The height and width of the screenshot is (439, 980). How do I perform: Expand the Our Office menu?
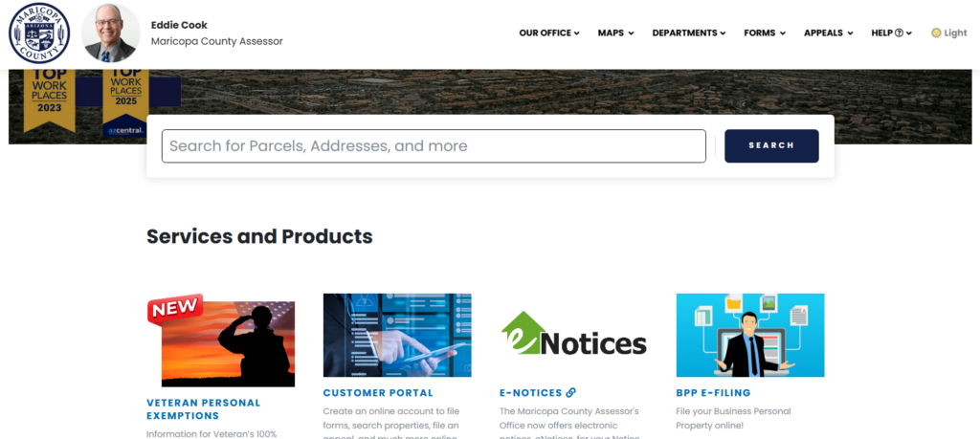pyautogui.click(x=548, y=33)
